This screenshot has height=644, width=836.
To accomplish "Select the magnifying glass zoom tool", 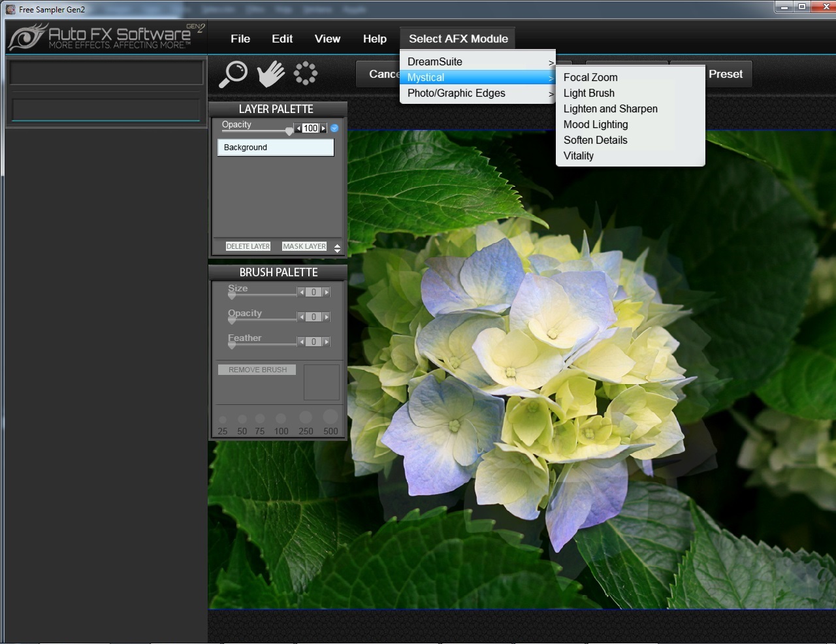I will click(233, 74).
